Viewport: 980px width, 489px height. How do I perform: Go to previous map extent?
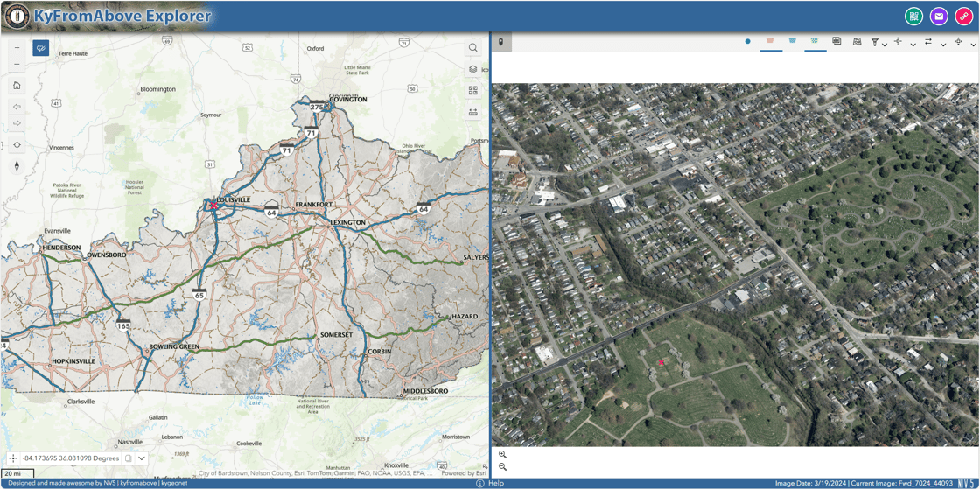tap(17, 106)
